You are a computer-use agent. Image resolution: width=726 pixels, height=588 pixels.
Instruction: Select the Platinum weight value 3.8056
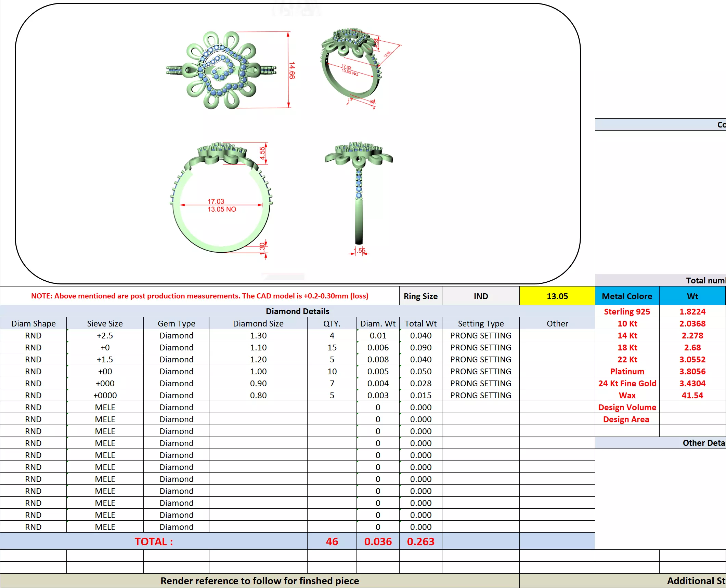692,371
